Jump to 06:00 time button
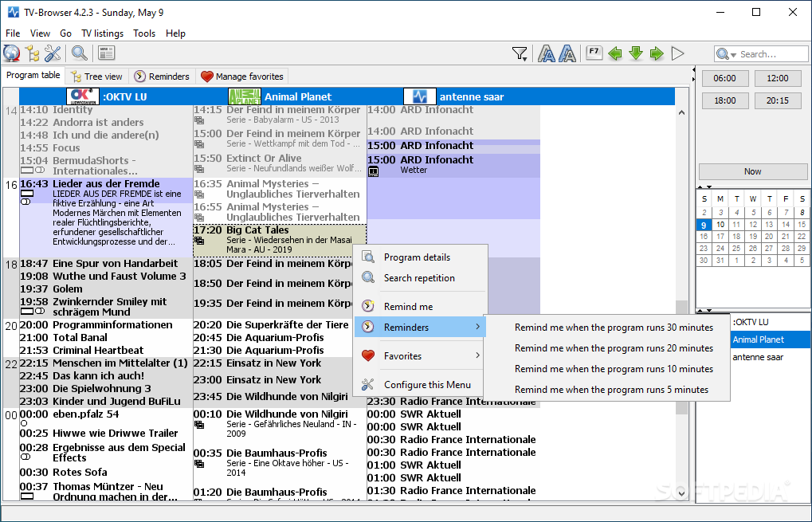The image size is (812, 522). 724,78
